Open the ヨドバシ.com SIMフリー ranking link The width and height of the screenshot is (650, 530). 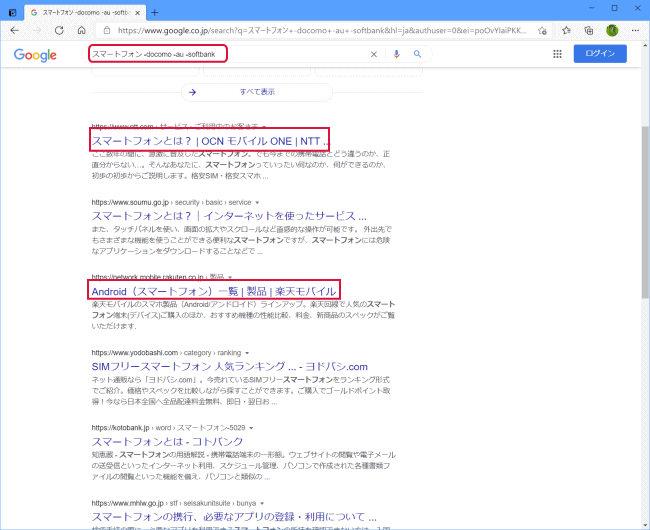pyautogui.click(x=230, y=366)
